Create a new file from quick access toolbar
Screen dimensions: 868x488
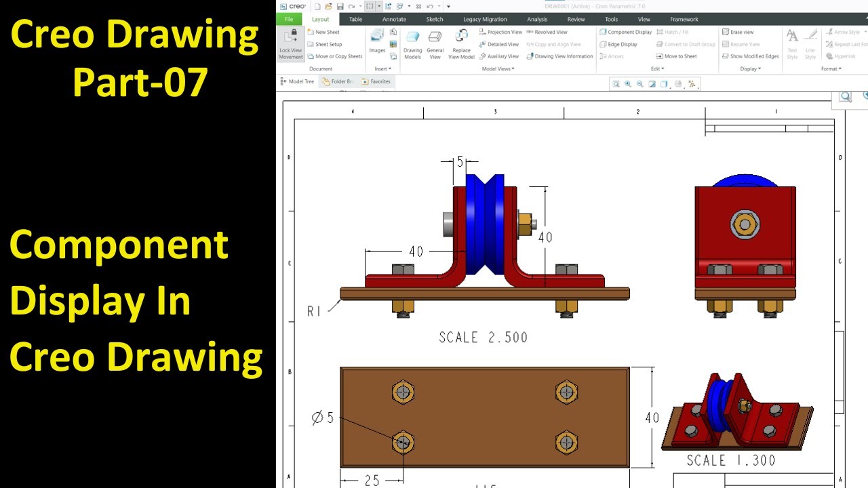(x=317, y=6)
